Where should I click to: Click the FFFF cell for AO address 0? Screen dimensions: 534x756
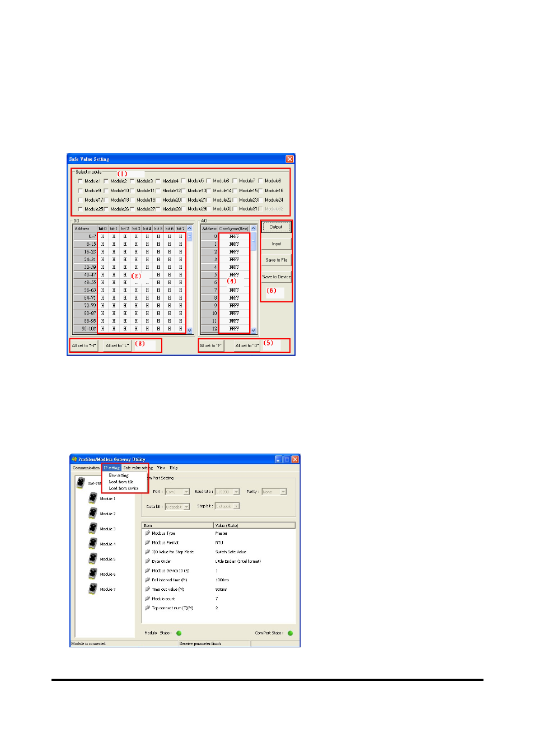(x=234, y=236)
